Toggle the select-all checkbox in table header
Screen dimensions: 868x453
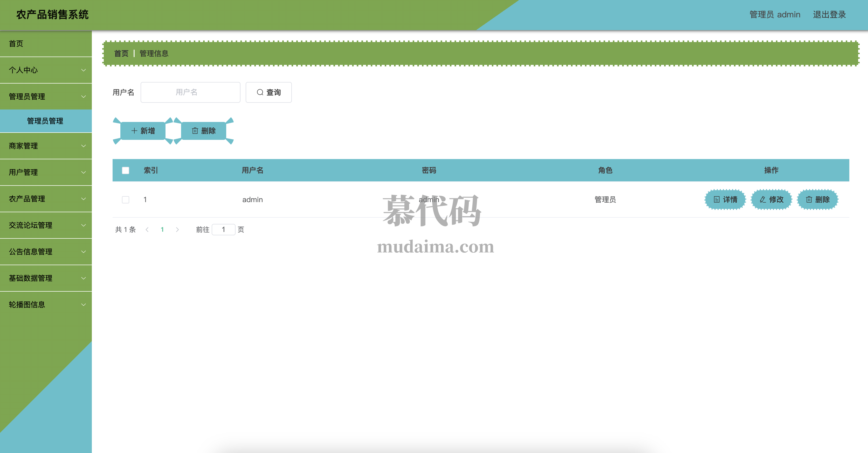(125, 170)
